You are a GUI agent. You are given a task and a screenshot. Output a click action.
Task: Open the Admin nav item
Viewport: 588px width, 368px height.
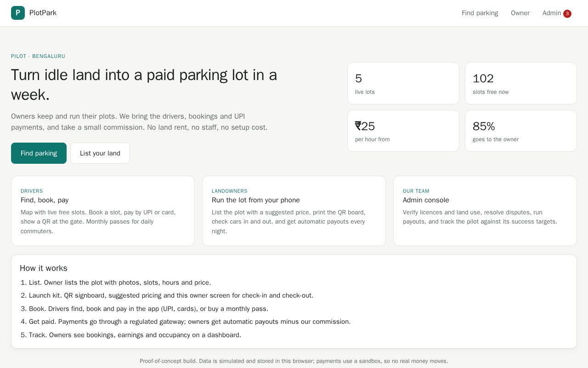coord(556,13)
